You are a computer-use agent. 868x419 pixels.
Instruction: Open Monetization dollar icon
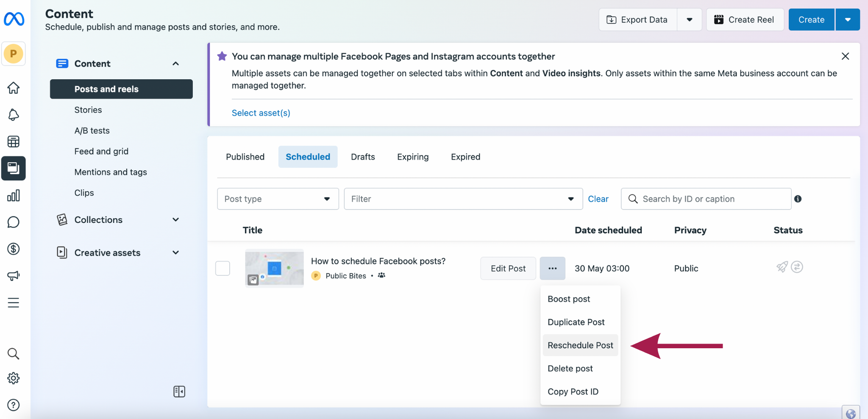(x=14, y=249)
